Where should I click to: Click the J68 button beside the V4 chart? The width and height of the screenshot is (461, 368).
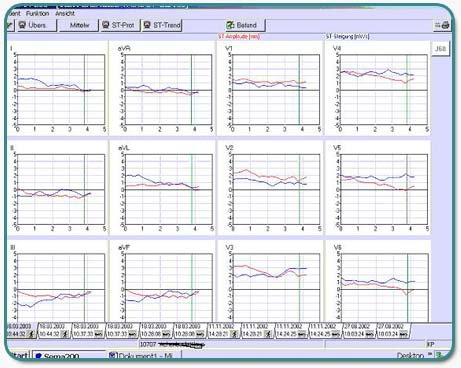click(x=440, y=49)
